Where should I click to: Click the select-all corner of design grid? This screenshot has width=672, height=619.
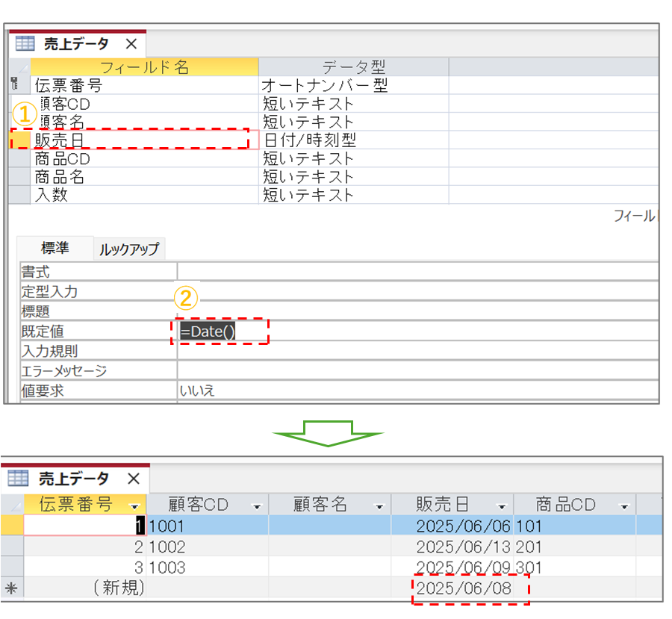tap(19, 67)
